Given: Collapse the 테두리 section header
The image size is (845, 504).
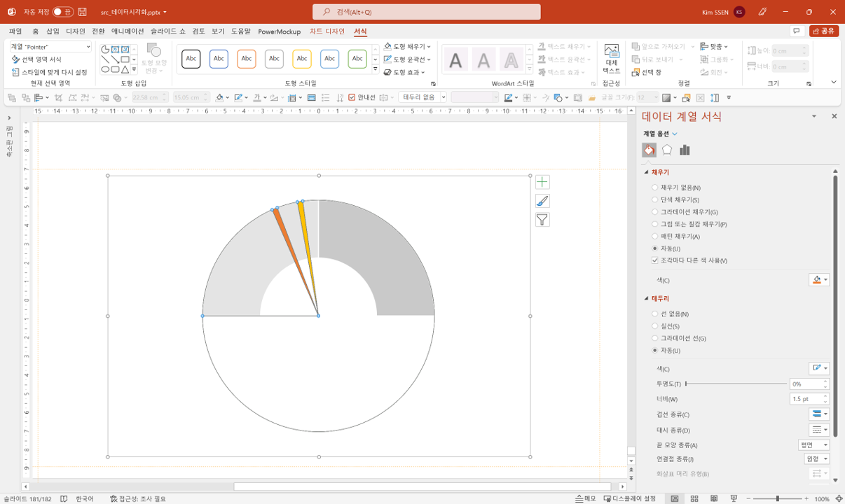Looking at the screenshot, I should pyautogui.click(x=657, y=298).
